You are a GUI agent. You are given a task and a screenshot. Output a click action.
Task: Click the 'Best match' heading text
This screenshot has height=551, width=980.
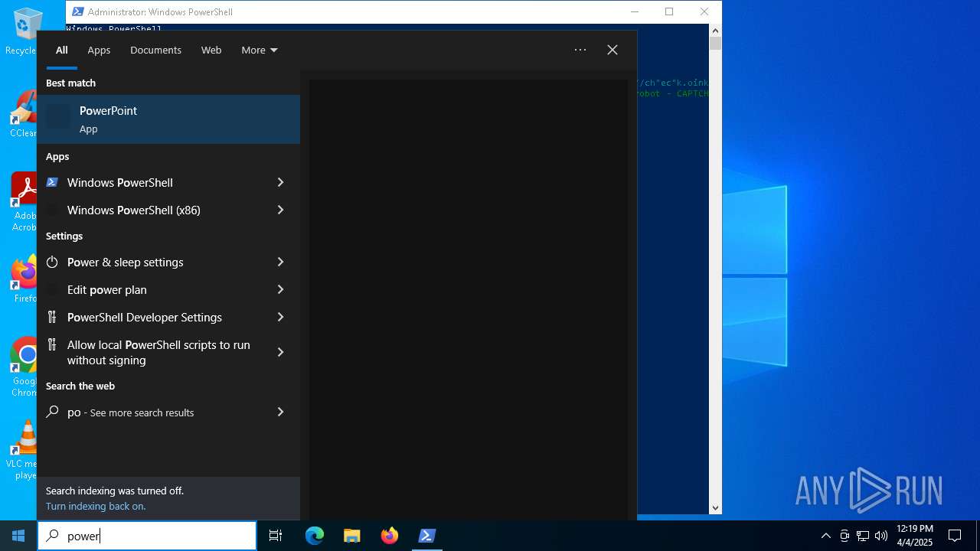(x=70, y=83)
